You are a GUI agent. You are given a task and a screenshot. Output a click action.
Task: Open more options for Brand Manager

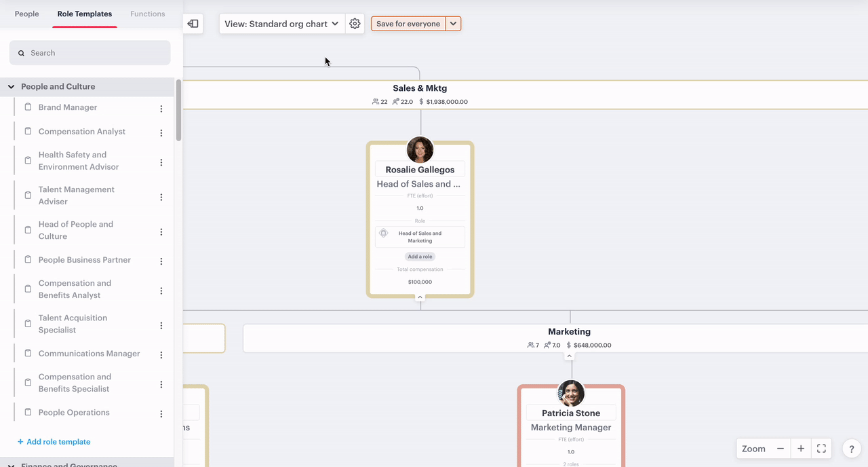[x=161, y=109]
